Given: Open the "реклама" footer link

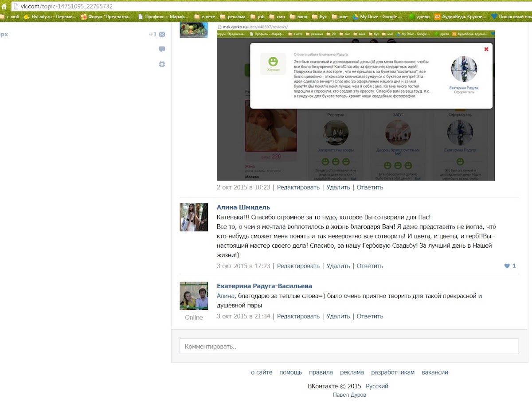Looking at the screenshot, I should click(x=352, y=372).
